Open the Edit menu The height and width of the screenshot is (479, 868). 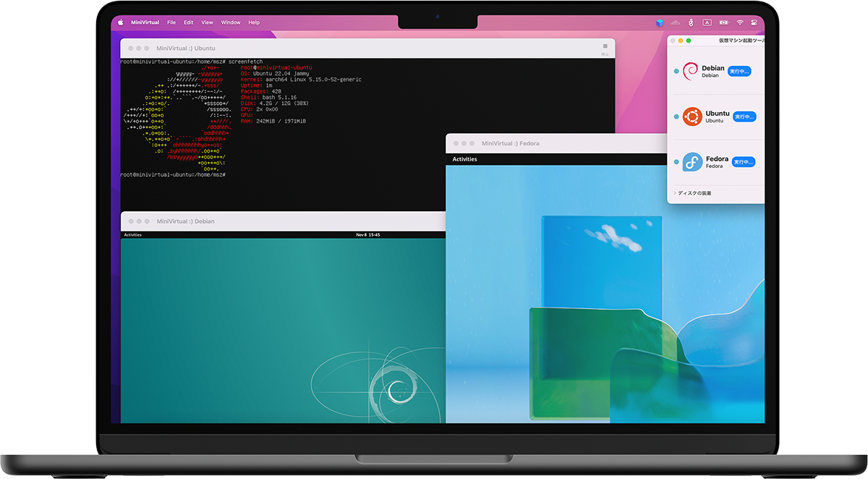click(x=188, y=22)
